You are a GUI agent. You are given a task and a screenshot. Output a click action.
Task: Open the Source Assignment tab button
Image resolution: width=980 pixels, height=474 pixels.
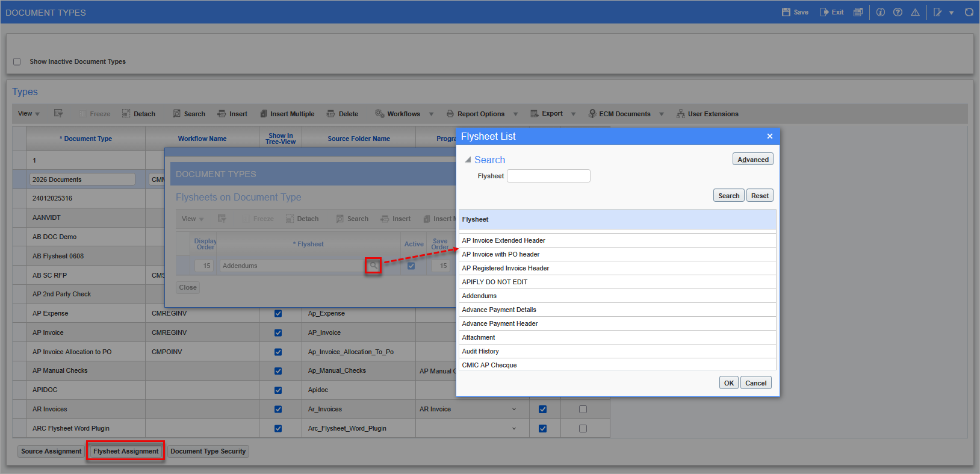(x=51, y=451)
